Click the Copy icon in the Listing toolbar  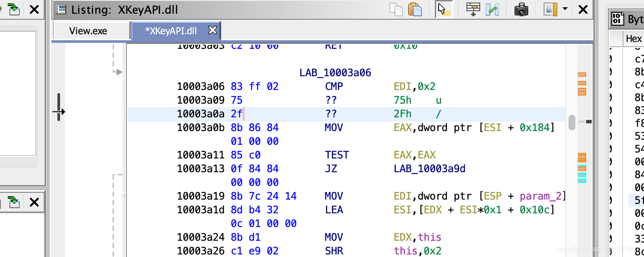tap(396, 9)
